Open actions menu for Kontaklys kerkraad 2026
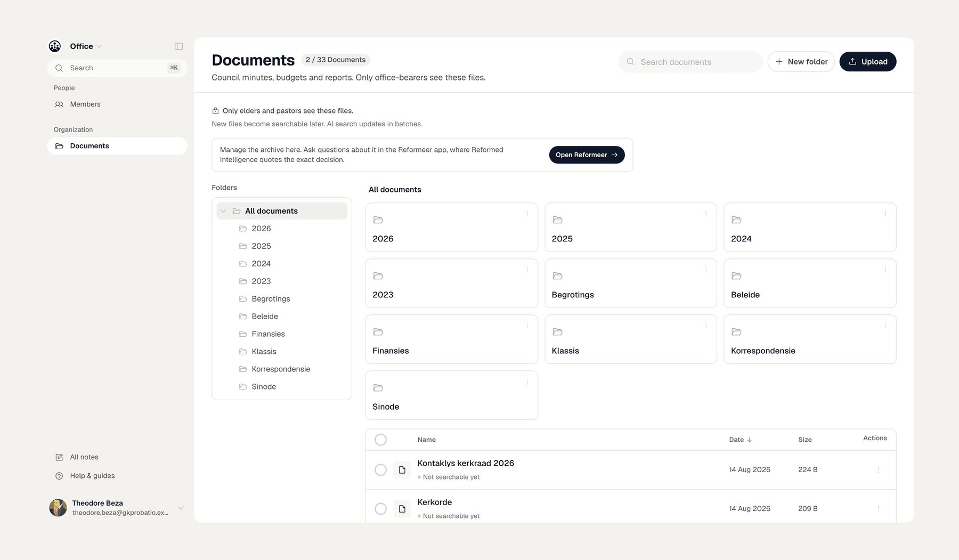 tap(879, 470)
